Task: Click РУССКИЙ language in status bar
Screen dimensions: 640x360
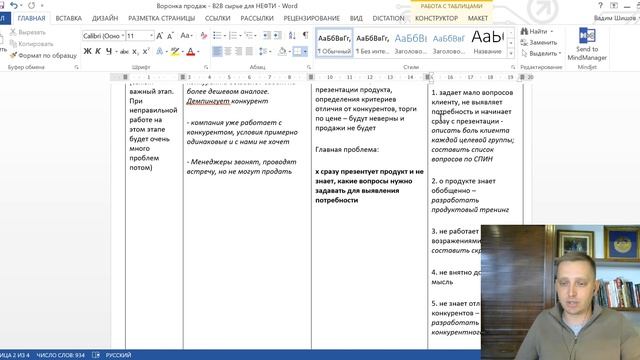Action: (118, 355)
